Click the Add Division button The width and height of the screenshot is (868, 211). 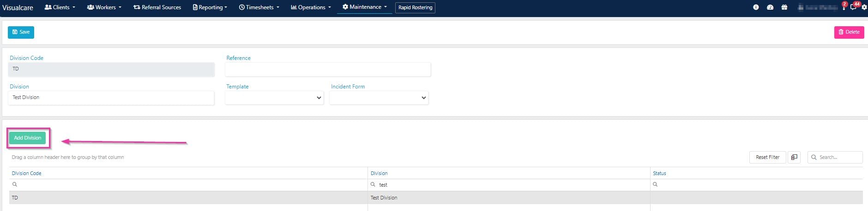point(28,138)
